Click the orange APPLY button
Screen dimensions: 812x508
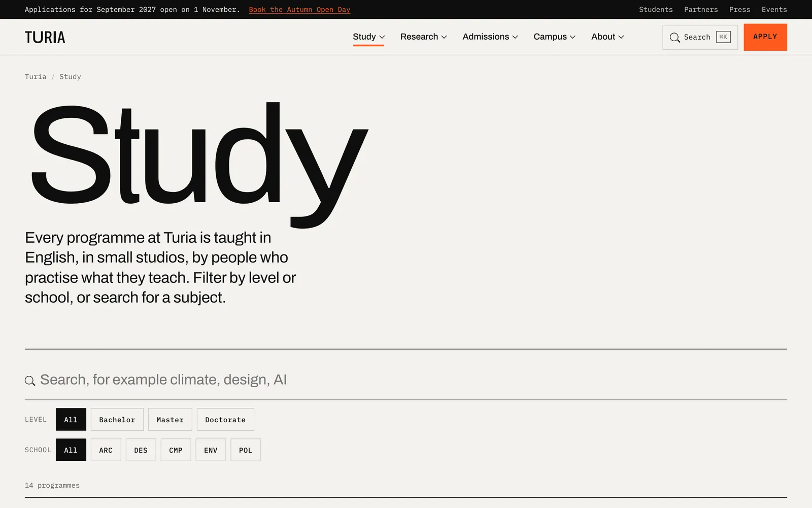click(x=765, y=37)
